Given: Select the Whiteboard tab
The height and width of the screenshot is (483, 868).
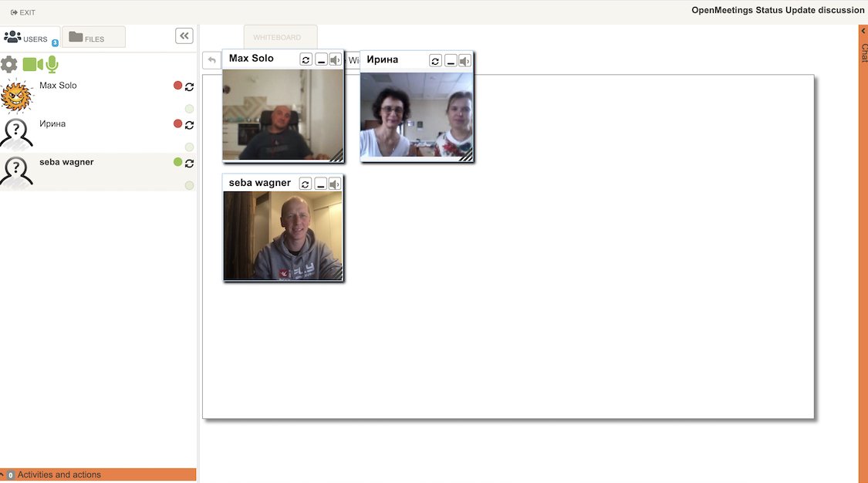Looking at the screenshot, I should 280,37.
